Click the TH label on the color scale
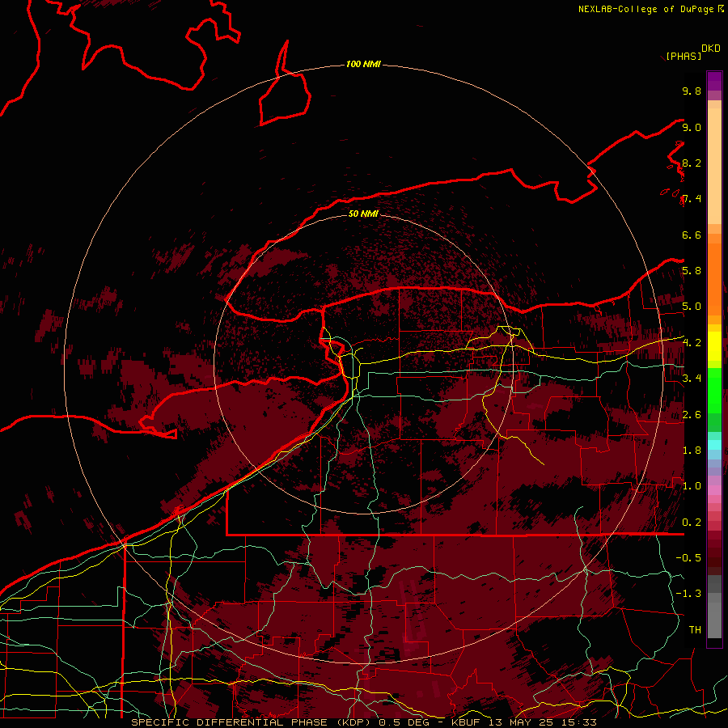Screen dimensions: 728x728 [695, 630]
